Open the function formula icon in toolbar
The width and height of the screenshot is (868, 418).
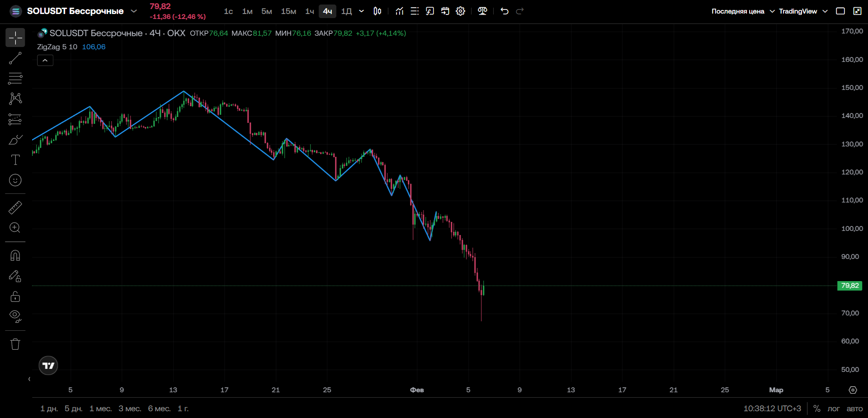click(x=430, y=11)
